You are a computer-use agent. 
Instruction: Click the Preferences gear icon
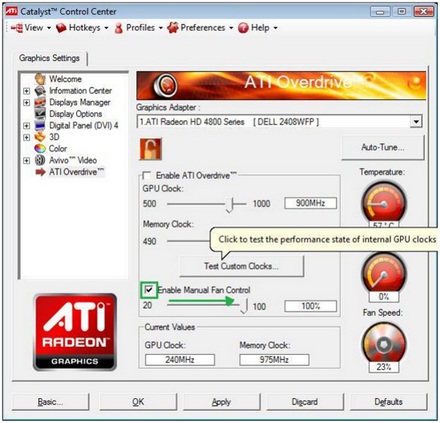tap(173, 28)
